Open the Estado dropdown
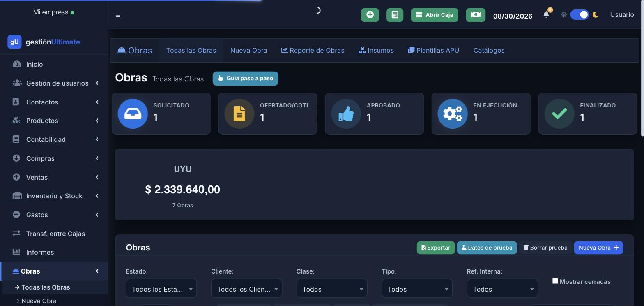This screenshot has width=644, height=306. pyautogui.click(x=161, y=288)
